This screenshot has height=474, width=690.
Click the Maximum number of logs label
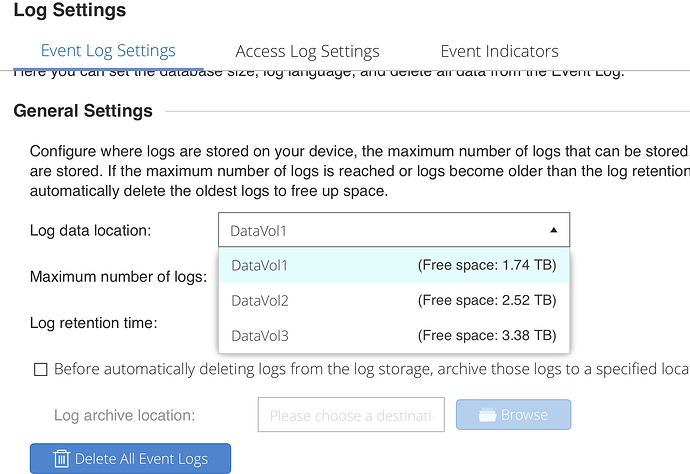[118, 277]
